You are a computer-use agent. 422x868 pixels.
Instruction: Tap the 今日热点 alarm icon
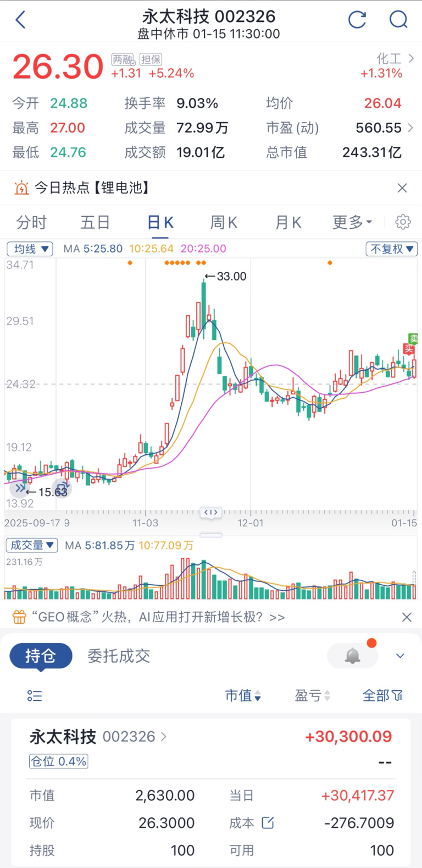click(x=21, y=188)
